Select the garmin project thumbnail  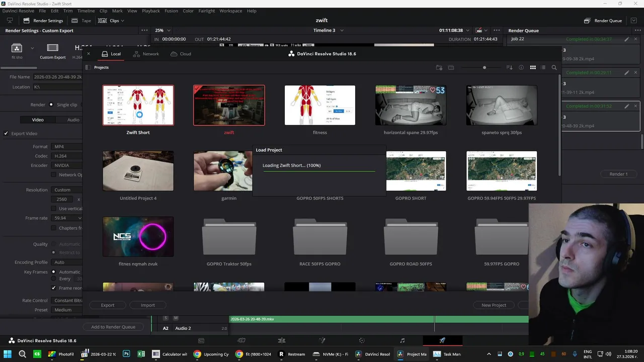(223, 171)
